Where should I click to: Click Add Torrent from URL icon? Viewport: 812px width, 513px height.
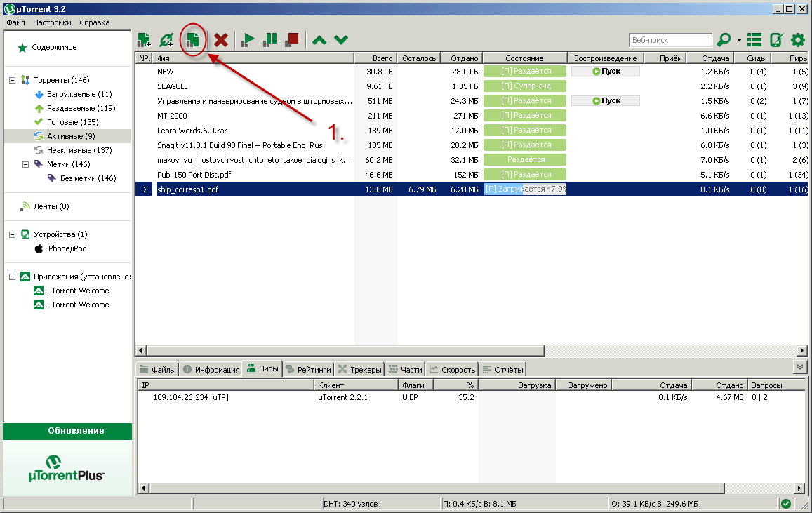click(x=166, y=40)
